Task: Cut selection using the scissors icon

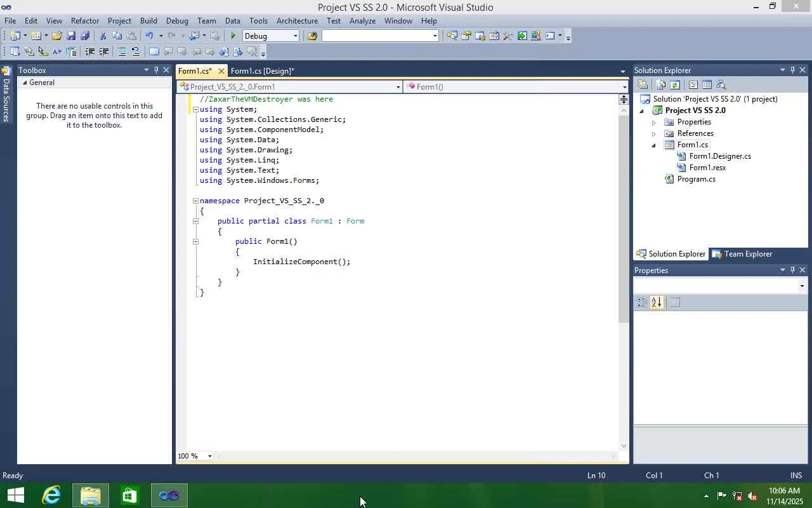Action: 103,36
